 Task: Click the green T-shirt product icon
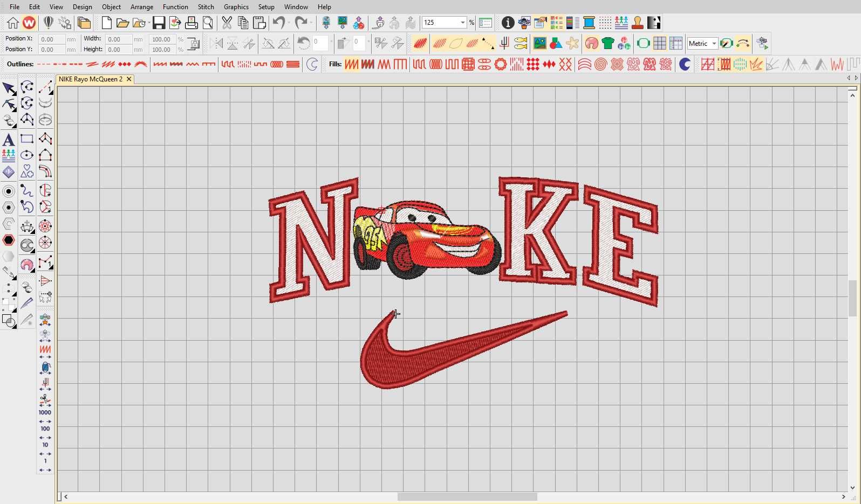point(608,43)
